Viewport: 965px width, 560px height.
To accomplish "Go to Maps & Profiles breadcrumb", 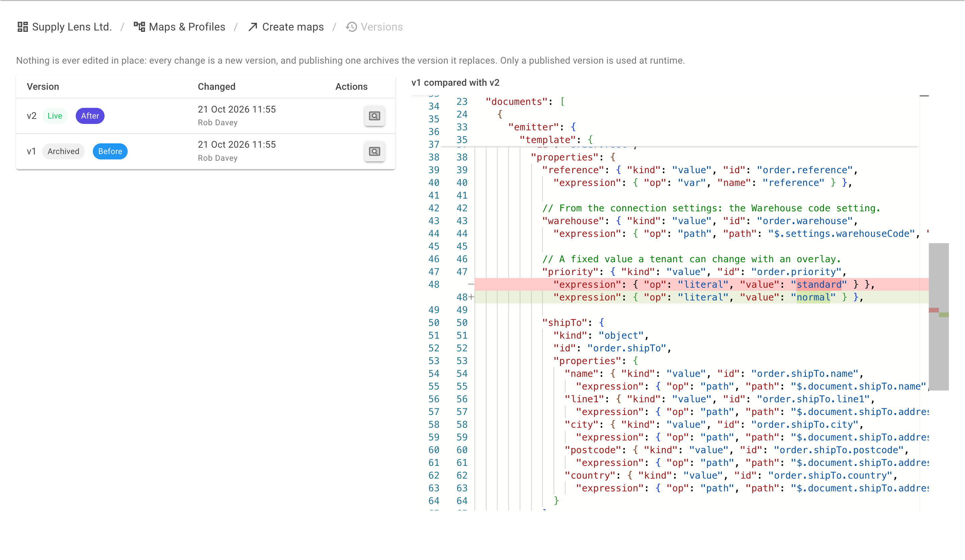I will coord(179,27).
